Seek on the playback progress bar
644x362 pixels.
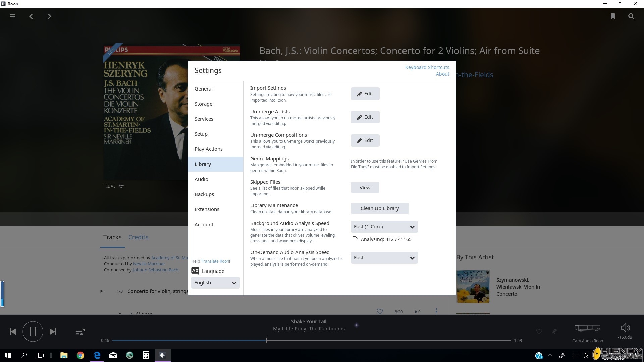311,340
